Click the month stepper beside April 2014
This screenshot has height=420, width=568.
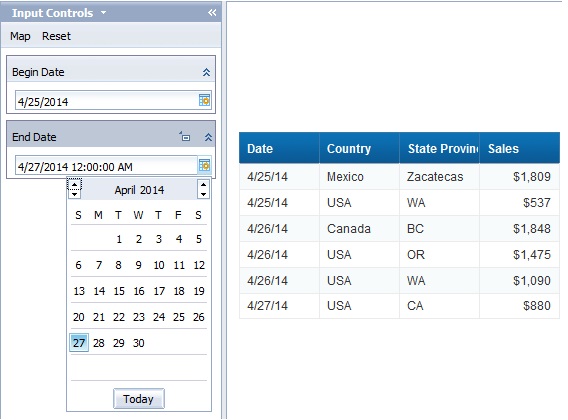tap(74, 190)
